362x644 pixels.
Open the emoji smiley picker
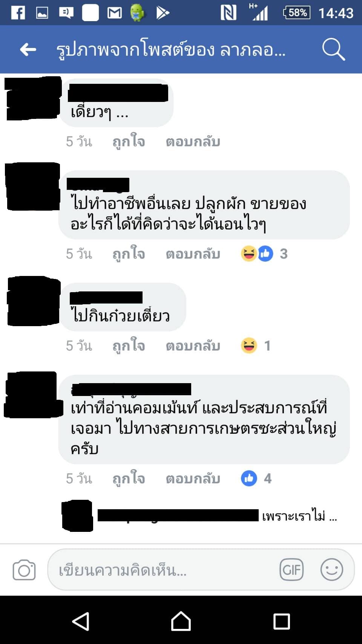[x=332, y=569]
